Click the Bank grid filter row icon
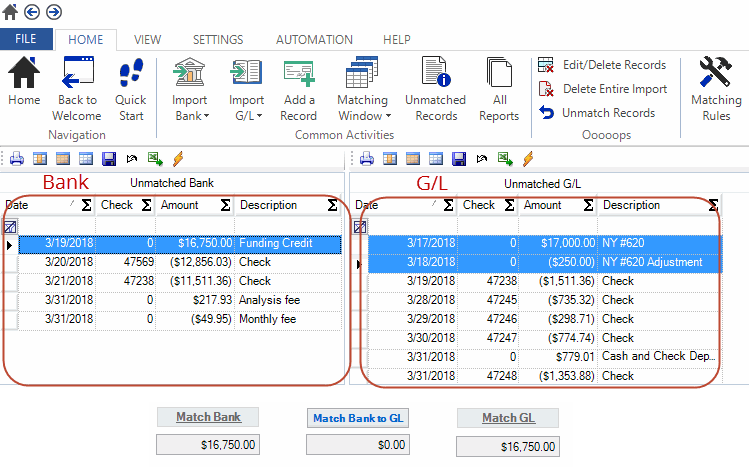 (x=10, y=227)
